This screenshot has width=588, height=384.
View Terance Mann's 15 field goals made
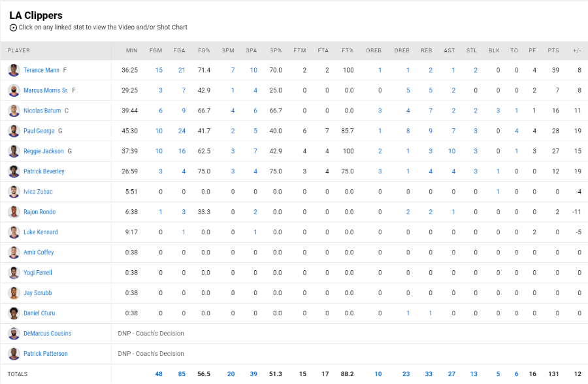159,70
